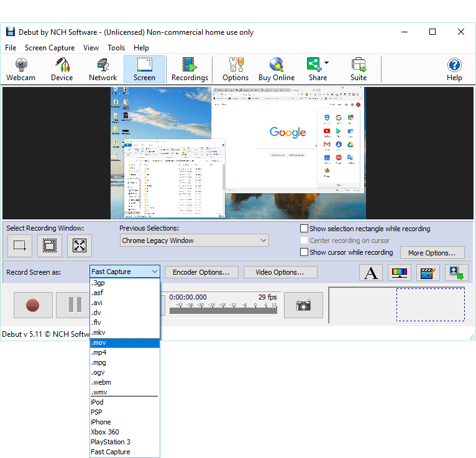Open the Suite toolbar icon

(359, 70)
